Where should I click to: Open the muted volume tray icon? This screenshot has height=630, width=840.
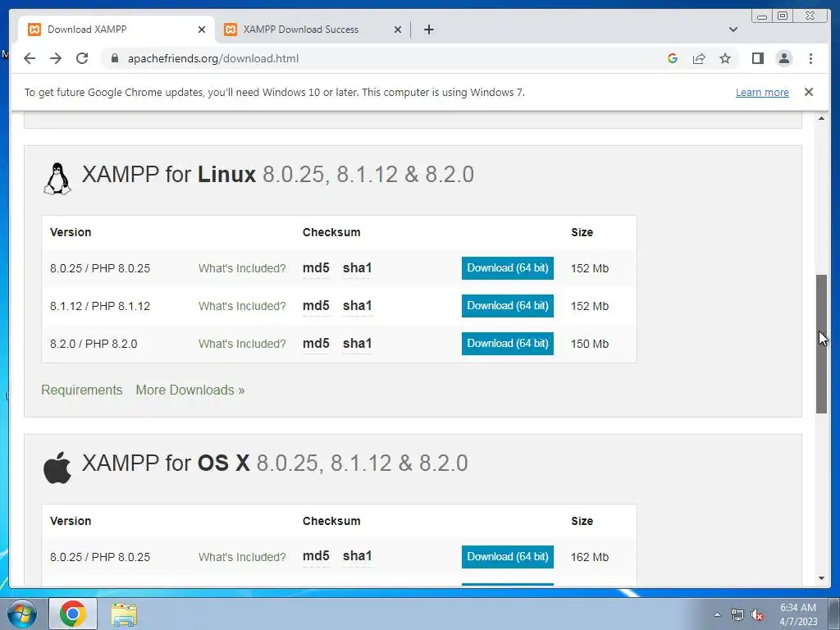pyautogui.click(x=756, y=614)
